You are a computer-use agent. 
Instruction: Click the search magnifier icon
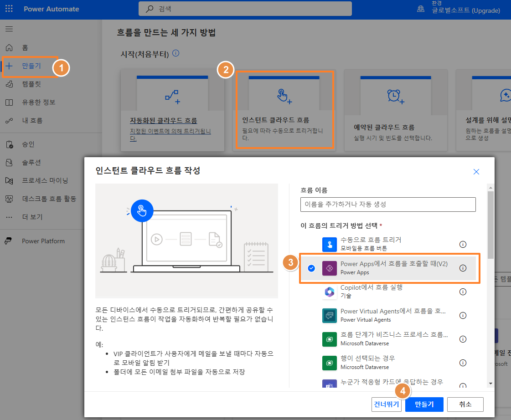149,9
